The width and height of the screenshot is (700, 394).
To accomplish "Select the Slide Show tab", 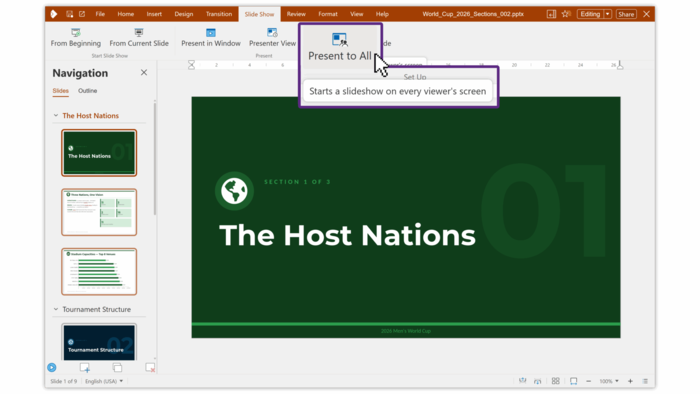I will [259, 14].
